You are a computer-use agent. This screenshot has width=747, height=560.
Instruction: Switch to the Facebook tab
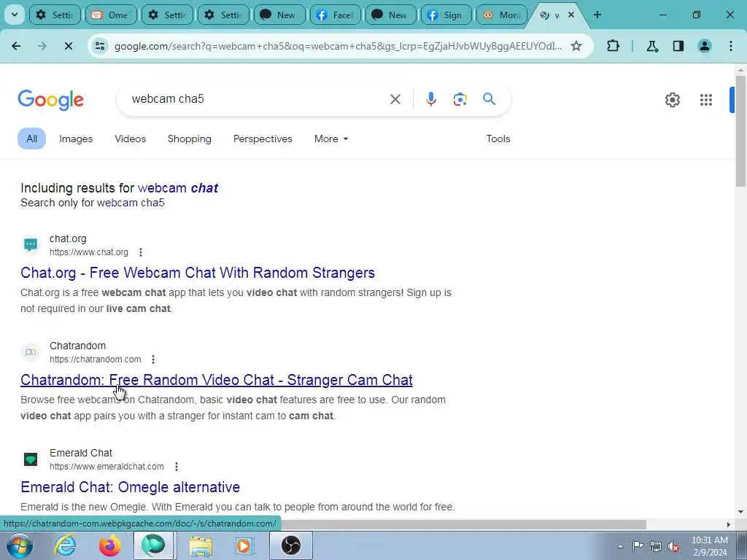pos(336,15)
